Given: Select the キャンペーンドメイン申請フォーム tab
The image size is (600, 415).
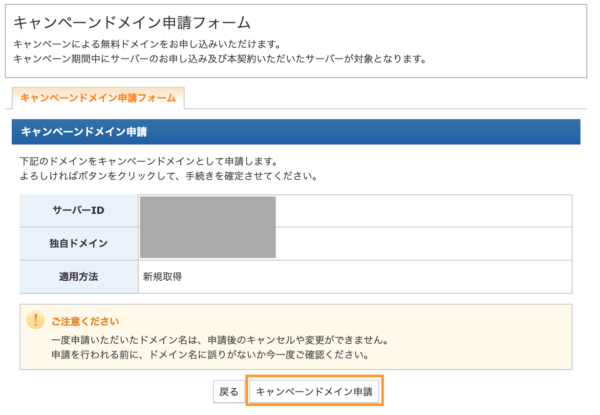Looking at the screenshot, I should click(x=97, y=98).
